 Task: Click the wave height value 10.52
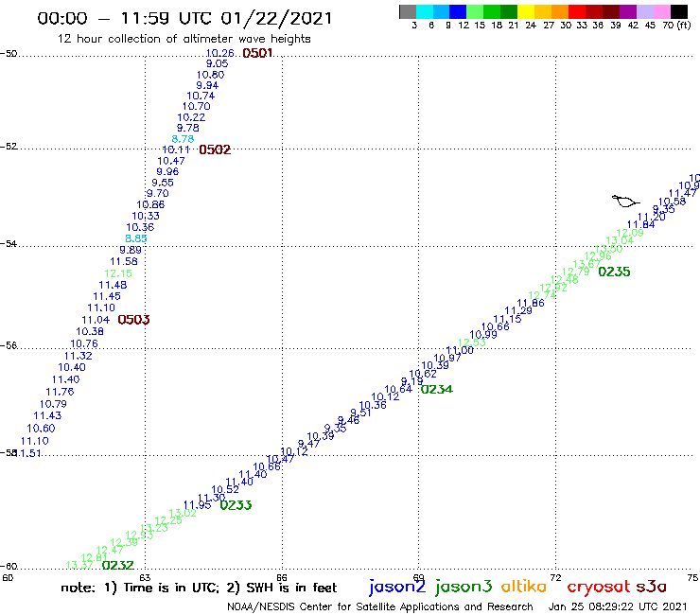(225, 489)
